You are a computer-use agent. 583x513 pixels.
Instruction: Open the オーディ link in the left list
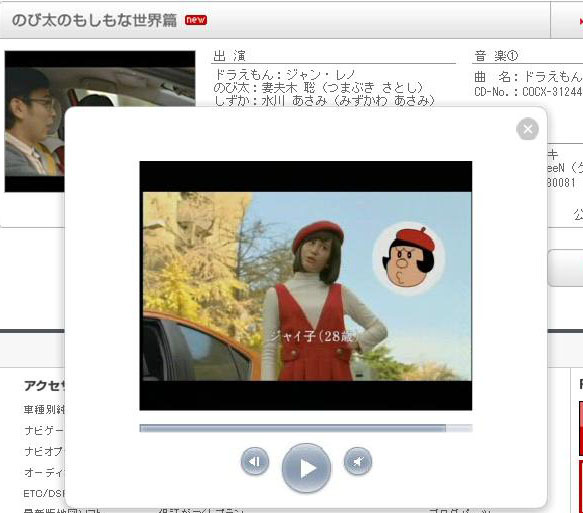coord(44,472)
